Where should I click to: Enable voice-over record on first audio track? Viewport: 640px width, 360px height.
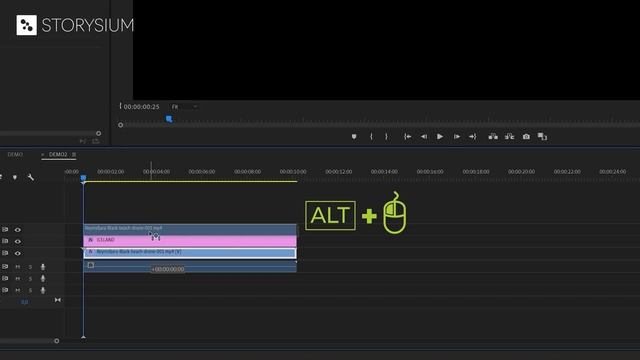[x=43, y=267]
